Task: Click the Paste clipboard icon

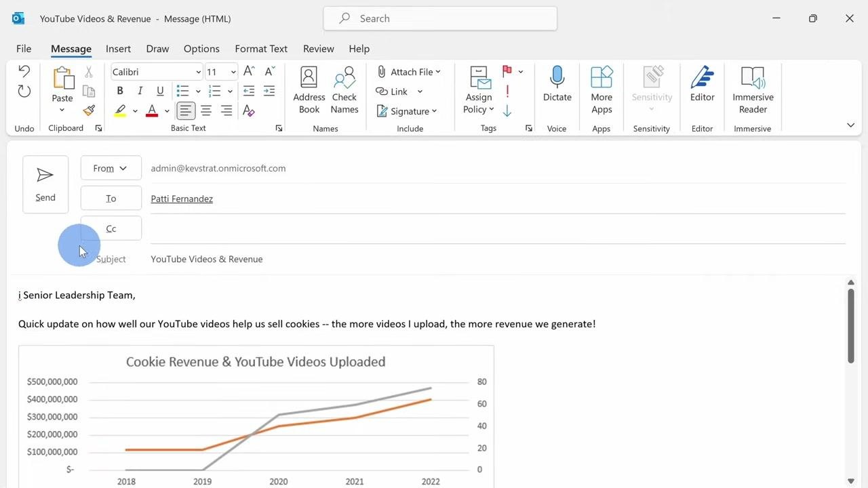Action: pos(62,78)
